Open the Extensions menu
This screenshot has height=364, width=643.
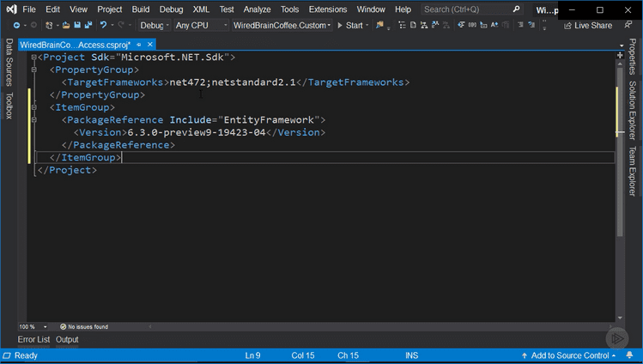pos(328,9)
